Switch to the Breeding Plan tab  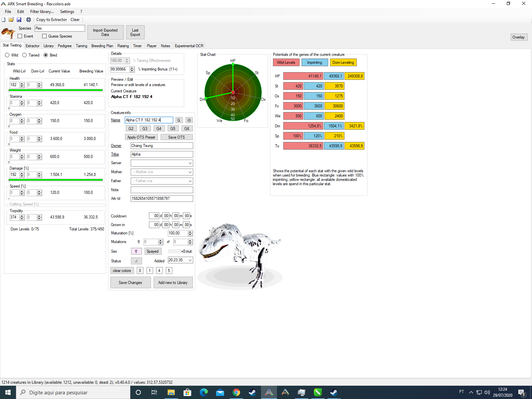tap(102, 46)
